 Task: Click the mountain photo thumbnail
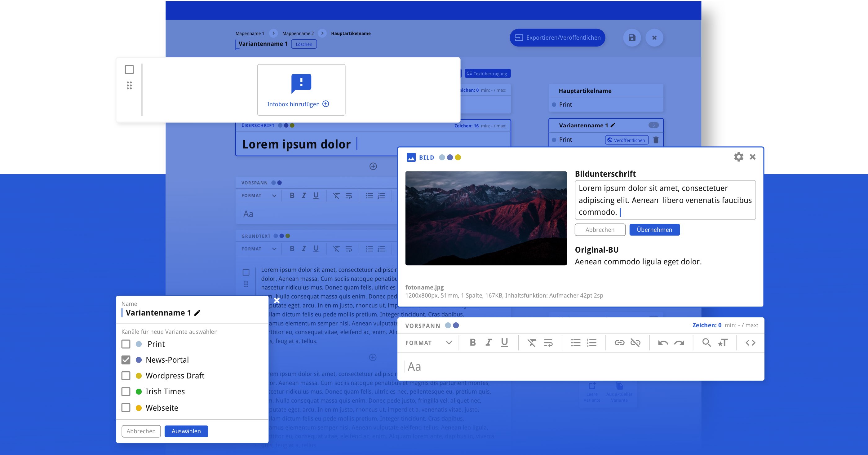(x=486, y=218)
